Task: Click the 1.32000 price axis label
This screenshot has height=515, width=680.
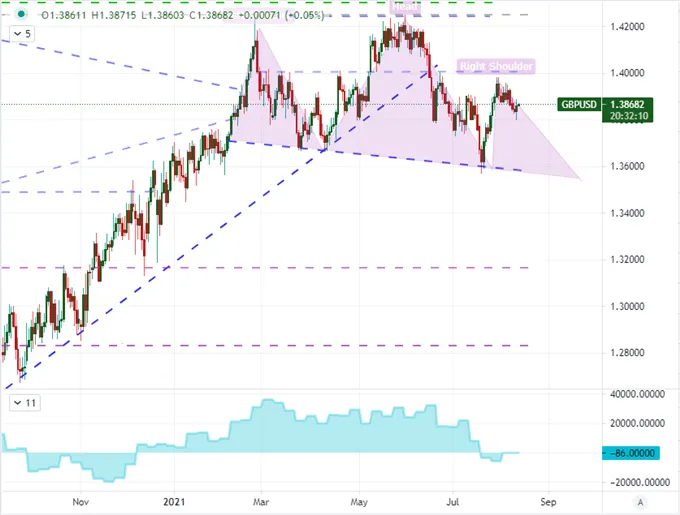Action: point(627,260)
